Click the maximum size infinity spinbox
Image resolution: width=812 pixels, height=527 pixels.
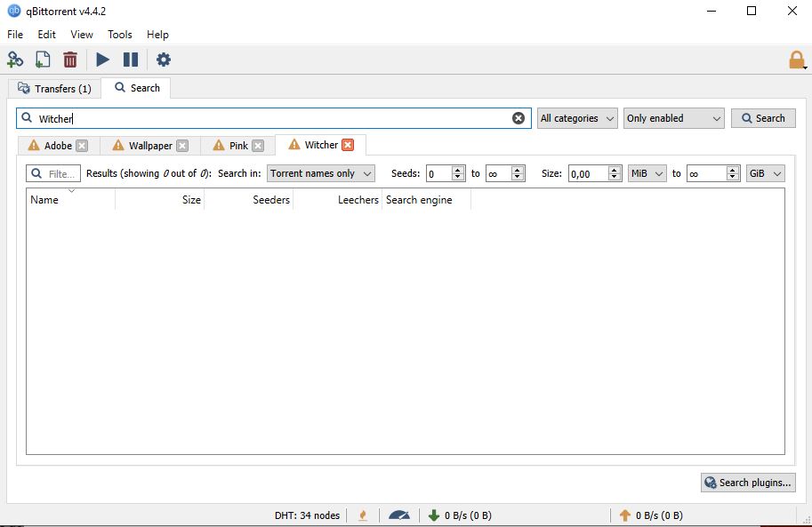click(713, 173)
